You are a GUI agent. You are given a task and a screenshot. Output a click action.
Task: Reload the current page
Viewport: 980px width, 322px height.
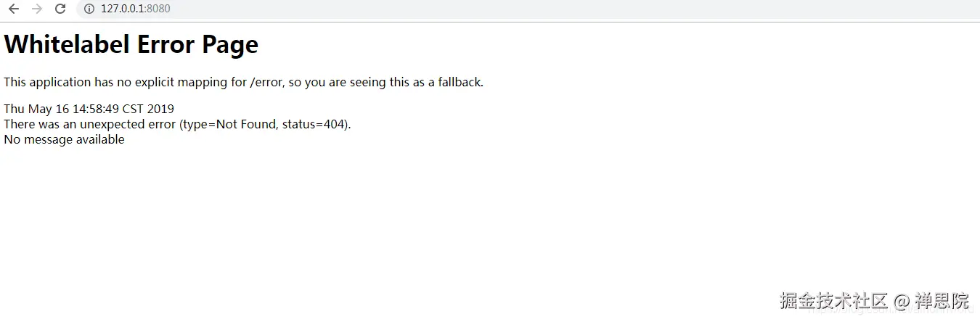(60, 9)
